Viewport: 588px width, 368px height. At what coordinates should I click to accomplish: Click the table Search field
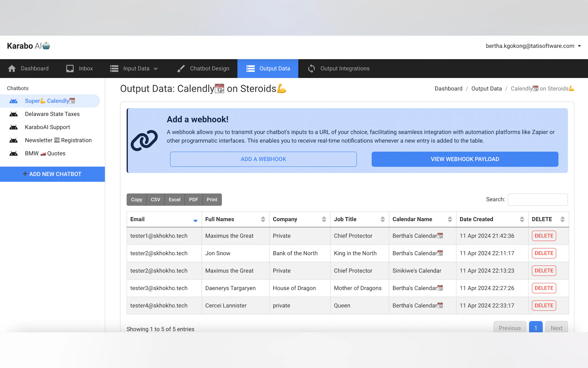pyautogui.click(x=538, y=200)
